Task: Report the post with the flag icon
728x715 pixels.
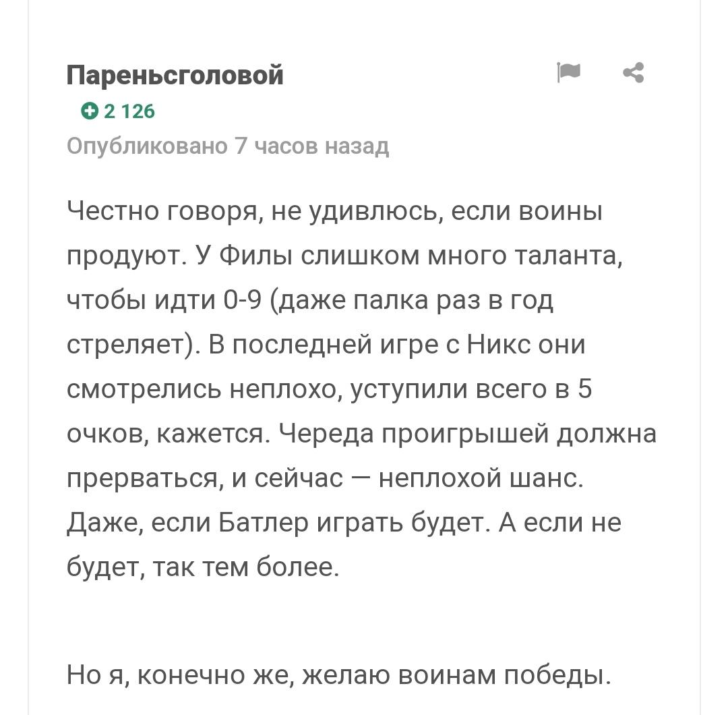Action: click(568, 72)
